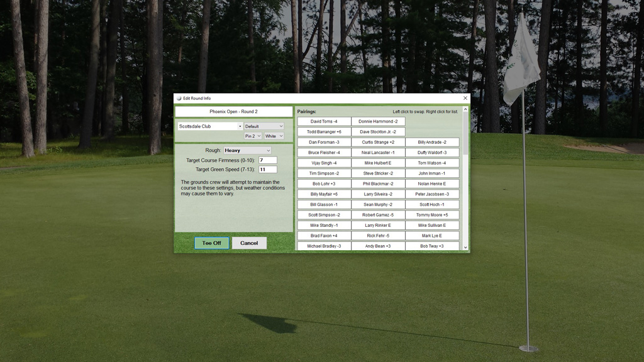Close the Edit Round Info dialog
The image size is (644, 362).
tap(465, 98)
